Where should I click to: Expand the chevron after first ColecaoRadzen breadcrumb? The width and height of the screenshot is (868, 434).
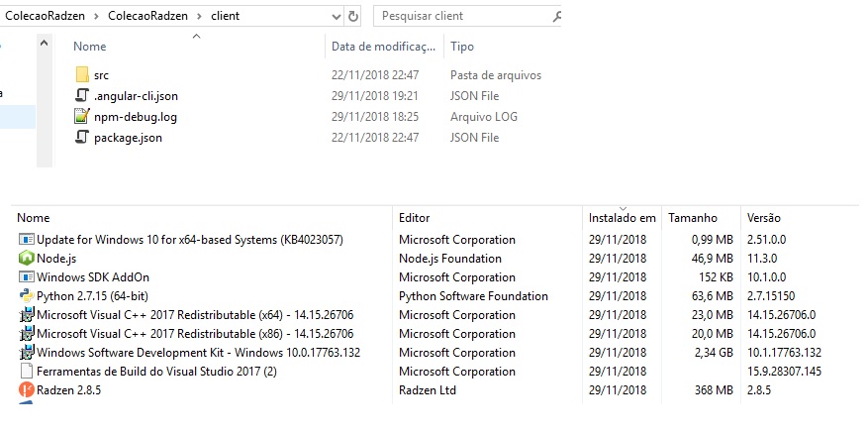tap(96, 16)
